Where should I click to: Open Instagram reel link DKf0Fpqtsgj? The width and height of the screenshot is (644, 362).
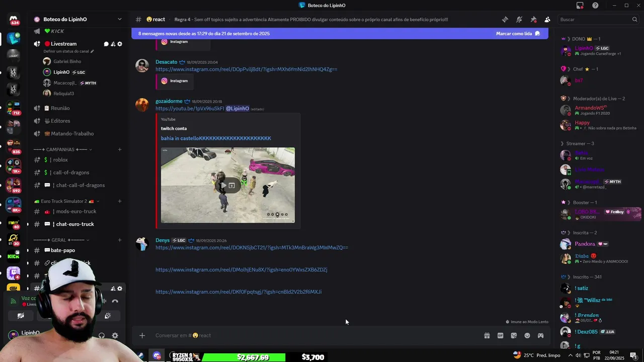point(238,292)
